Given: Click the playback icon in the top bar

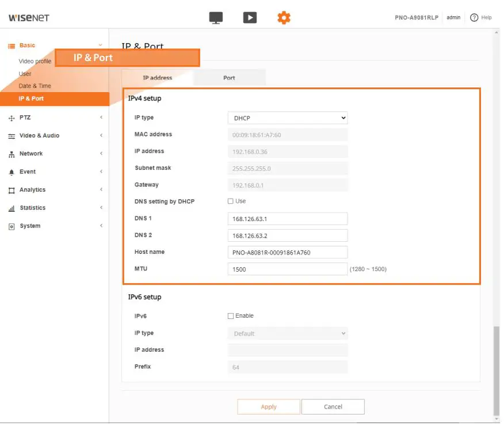Looking at the screenshot, I should 250,17.
